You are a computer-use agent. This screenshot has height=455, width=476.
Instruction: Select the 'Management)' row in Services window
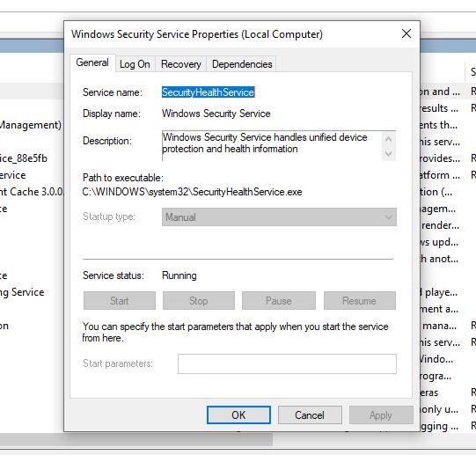[x=32, y=125]
